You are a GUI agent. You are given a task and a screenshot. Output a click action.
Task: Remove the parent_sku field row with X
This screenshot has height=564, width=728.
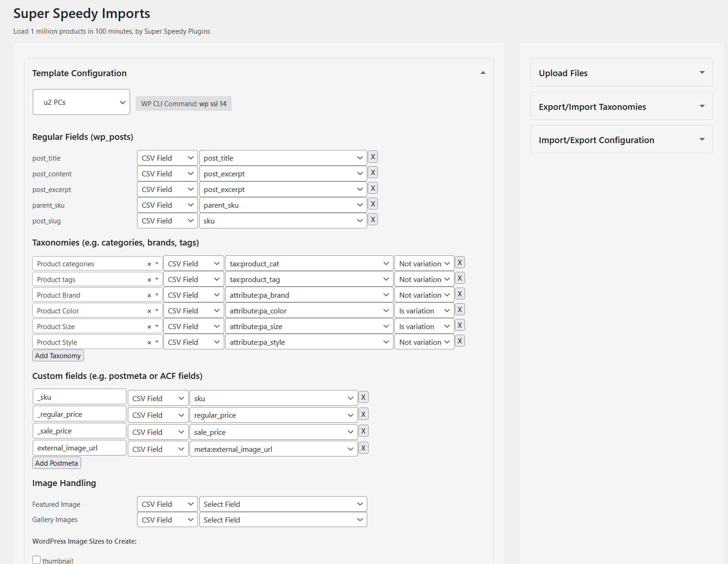tap(373, 204)
